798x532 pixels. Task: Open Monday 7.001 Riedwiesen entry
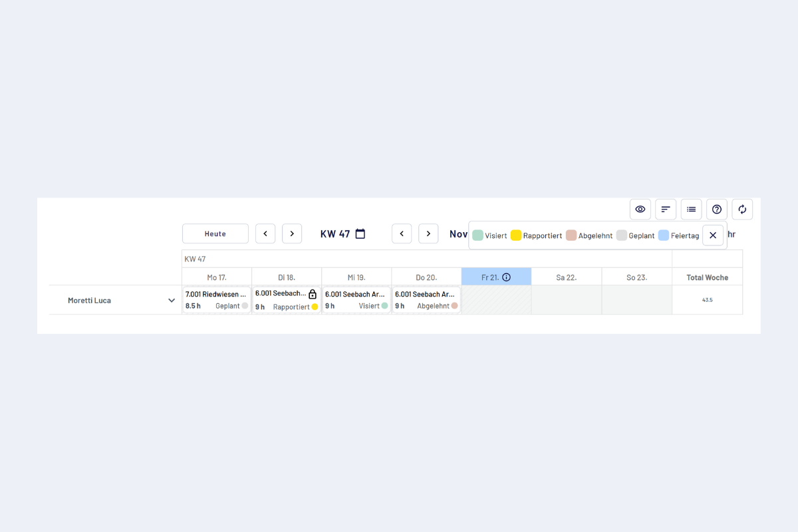click(217, 300)
